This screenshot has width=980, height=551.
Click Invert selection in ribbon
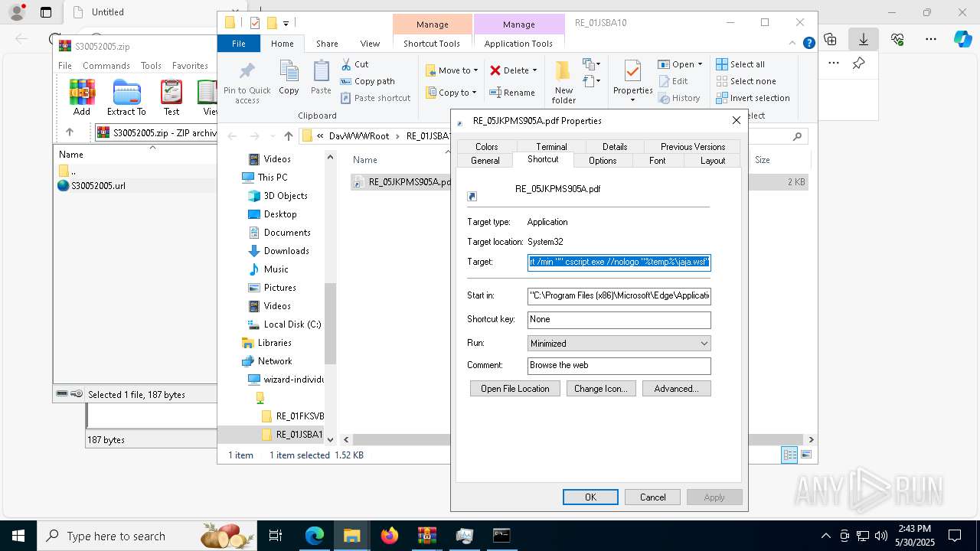[x=753, y=98]
